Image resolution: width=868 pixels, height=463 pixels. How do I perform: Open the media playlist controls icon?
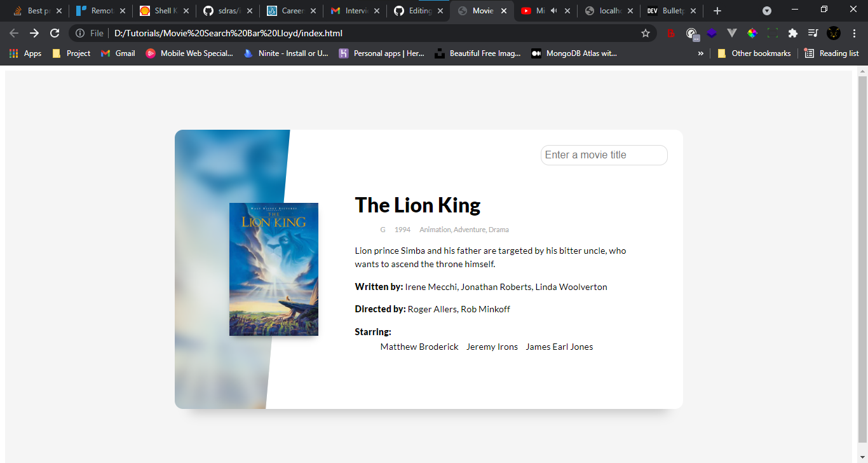tap(813, 34)
